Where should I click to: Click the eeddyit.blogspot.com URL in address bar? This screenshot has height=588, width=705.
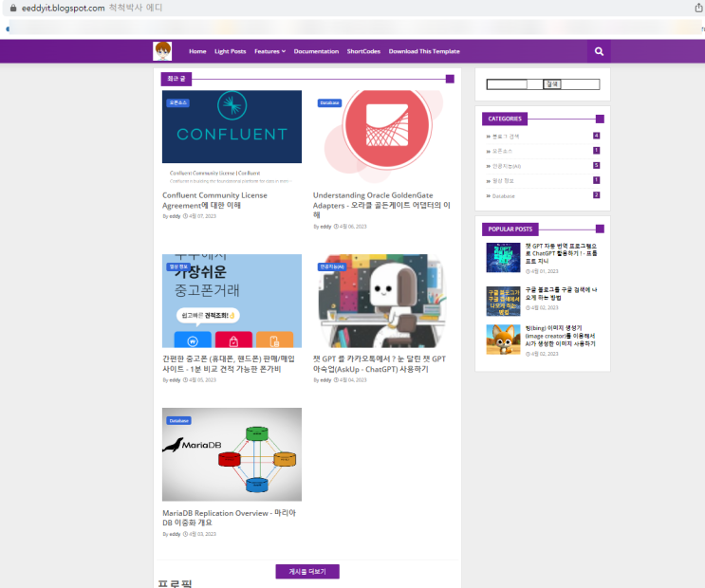pyautogui.click(x=63, y=9)
